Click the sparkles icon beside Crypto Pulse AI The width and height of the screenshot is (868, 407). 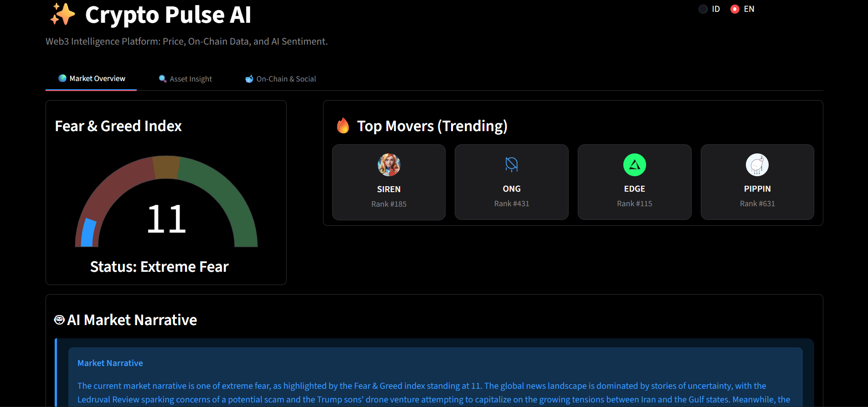[x=62, y=14]
